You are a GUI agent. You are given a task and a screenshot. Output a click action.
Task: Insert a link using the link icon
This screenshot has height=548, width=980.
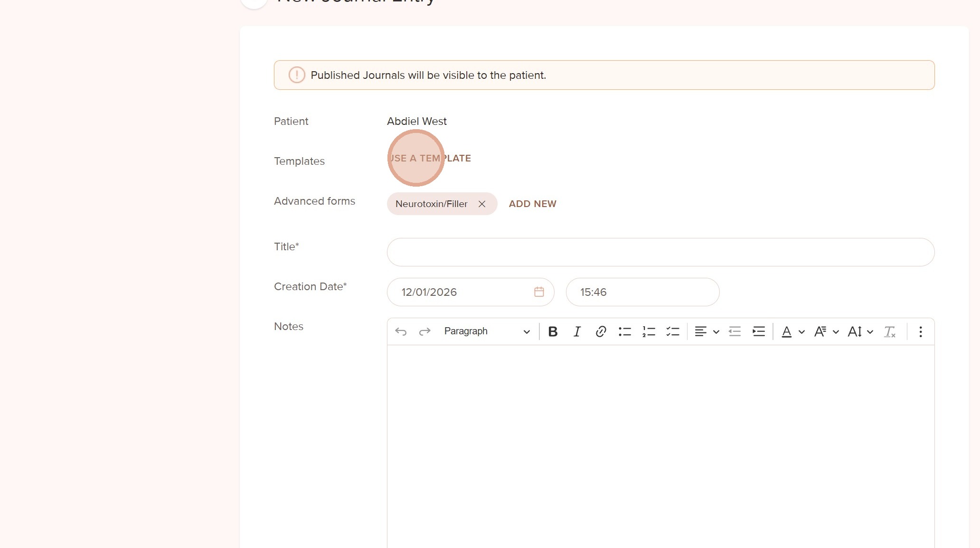point(601,331)
